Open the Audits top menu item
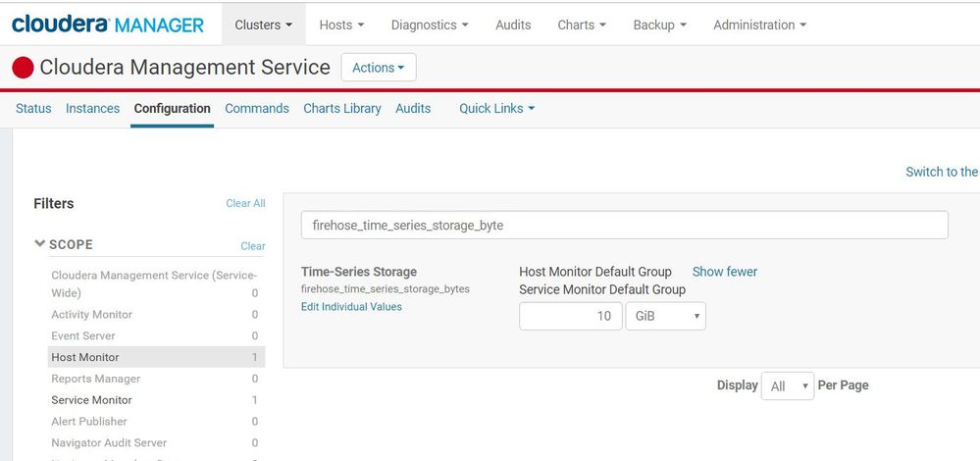This screenshot has height=461, width=980. click(513, 25)
